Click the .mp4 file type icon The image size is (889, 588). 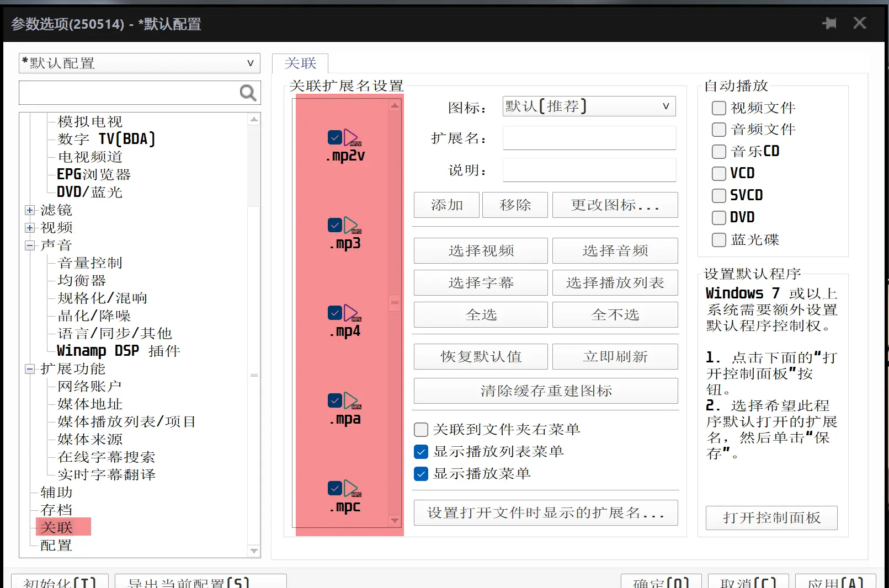click(x=353, y=313)
